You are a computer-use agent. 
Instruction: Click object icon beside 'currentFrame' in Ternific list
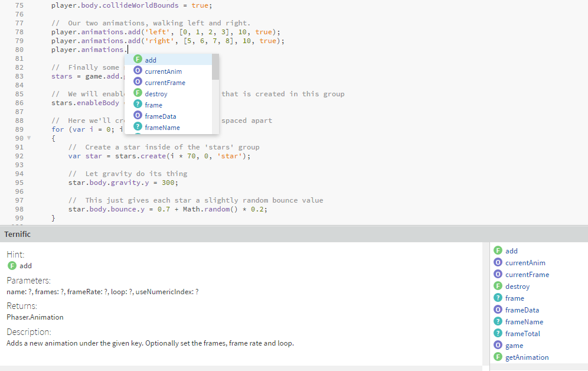pyautogui.click(x=498, y=274)
